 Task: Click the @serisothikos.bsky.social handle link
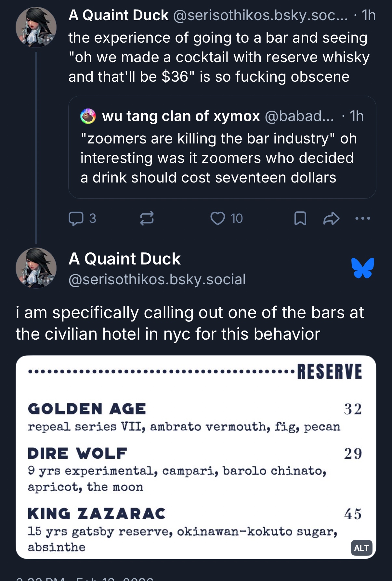click(157, 279)
